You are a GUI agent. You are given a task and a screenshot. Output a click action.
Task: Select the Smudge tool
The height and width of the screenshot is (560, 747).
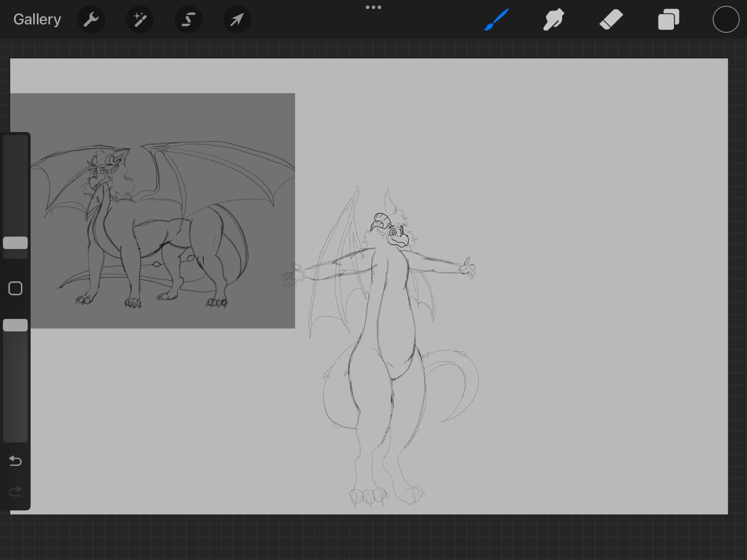click(x=554, y=19)
